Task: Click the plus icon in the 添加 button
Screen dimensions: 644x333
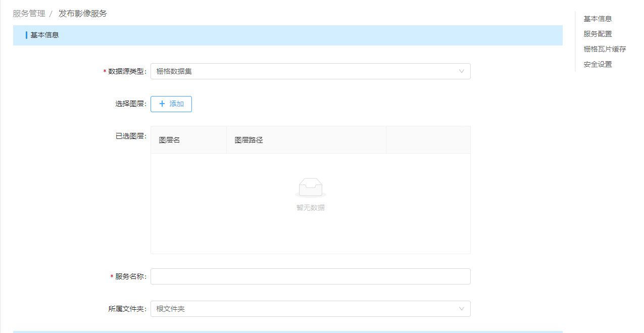Action: pos(162,104)
